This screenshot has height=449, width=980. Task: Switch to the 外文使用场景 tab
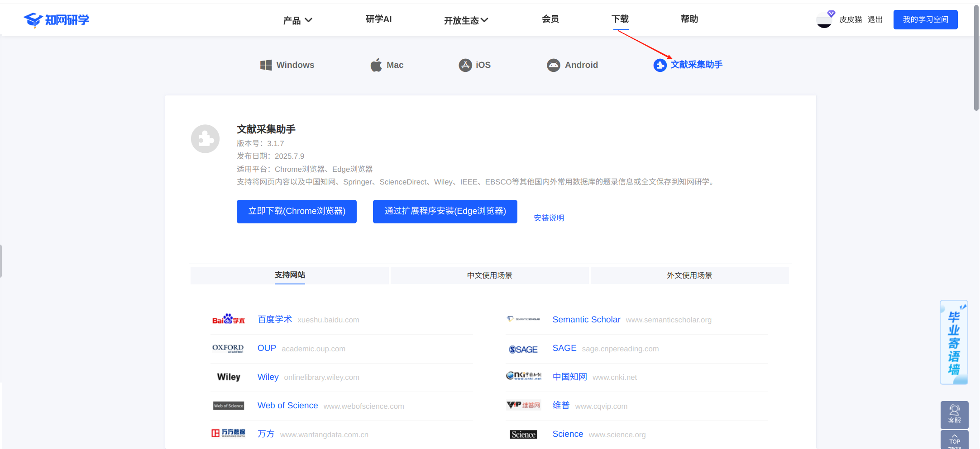click(x=689, y=275)
